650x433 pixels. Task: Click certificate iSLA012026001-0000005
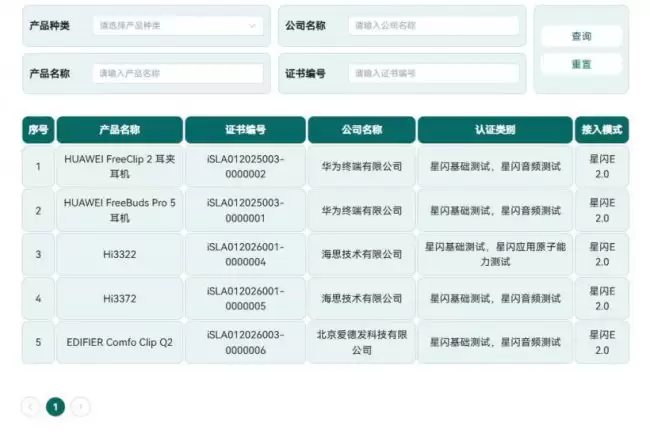(245, 298)
